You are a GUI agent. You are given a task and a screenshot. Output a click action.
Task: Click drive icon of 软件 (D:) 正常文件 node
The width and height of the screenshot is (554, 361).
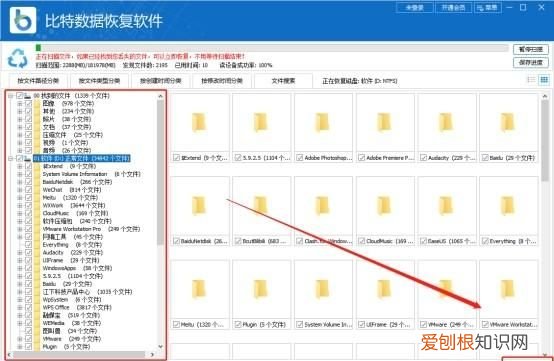pyautogui.click(x=28, y=158)
